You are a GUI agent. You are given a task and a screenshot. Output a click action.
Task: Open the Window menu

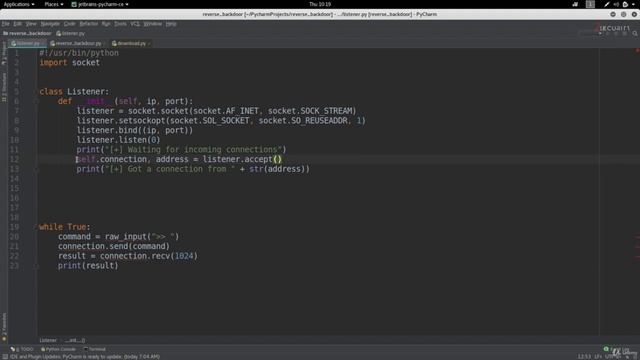[x=153, y=24]
